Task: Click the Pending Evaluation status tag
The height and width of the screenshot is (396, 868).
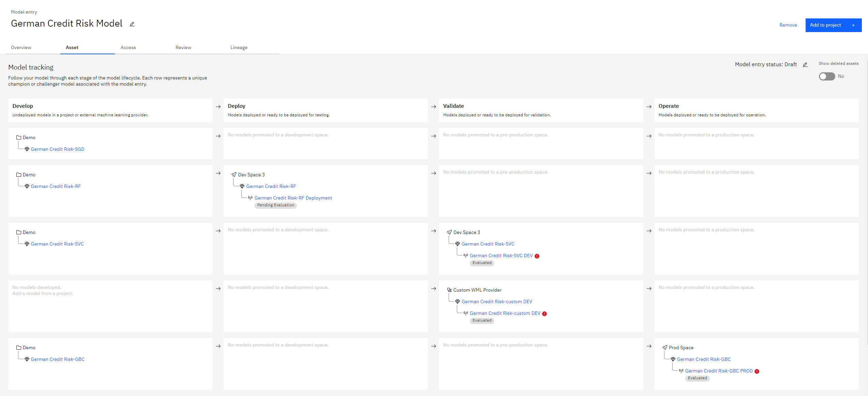Action: (x=275, y=205)
